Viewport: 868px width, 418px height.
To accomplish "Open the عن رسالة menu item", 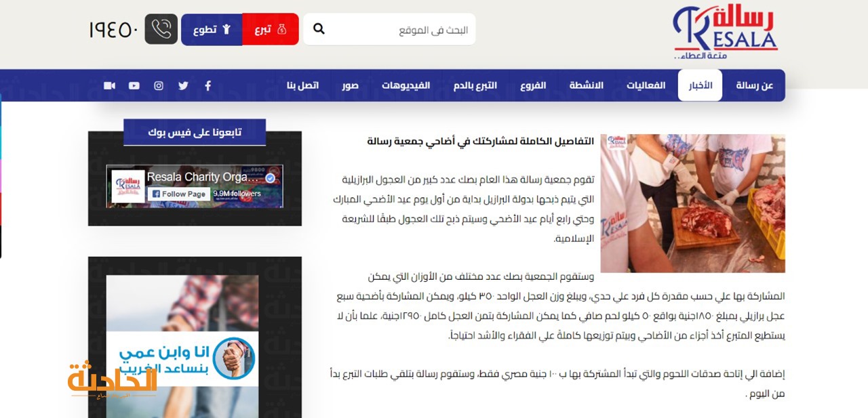I will point(755,85).
